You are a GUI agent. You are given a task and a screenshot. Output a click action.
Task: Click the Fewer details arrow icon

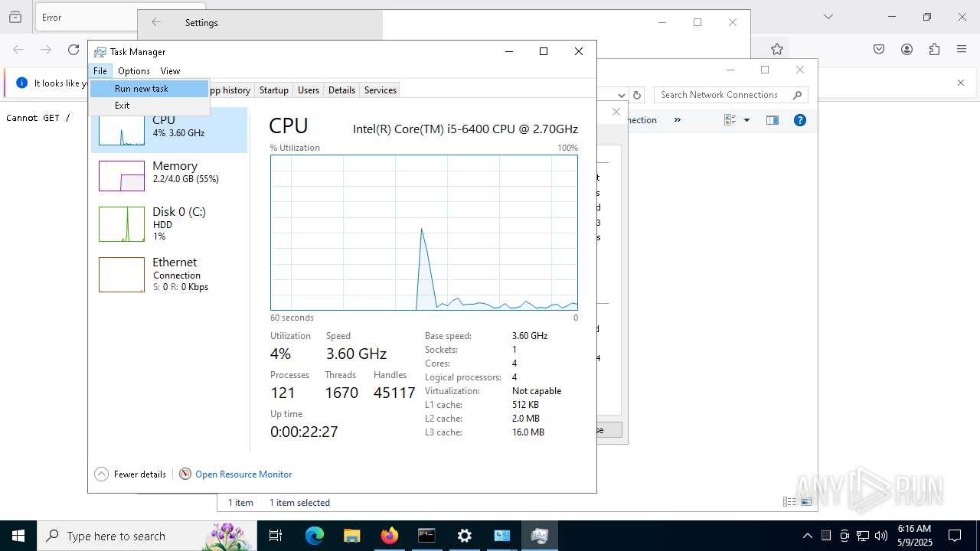(101, 474)
